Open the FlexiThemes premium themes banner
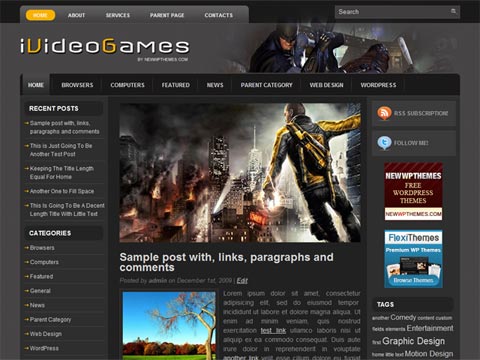The width and height of the screenshot is (480, 360). [413, 259]
